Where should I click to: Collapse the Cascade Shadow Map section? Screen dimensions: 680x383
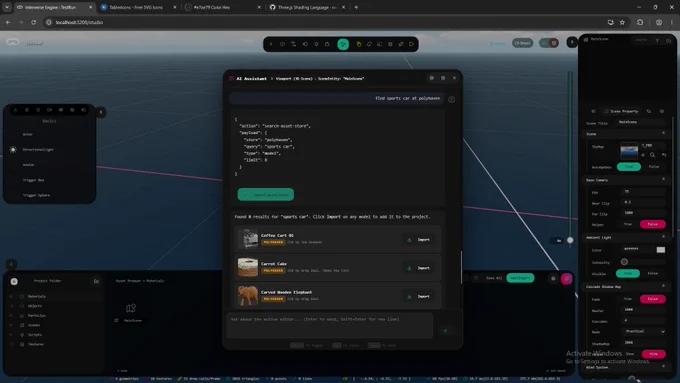(x=663, y=286)
